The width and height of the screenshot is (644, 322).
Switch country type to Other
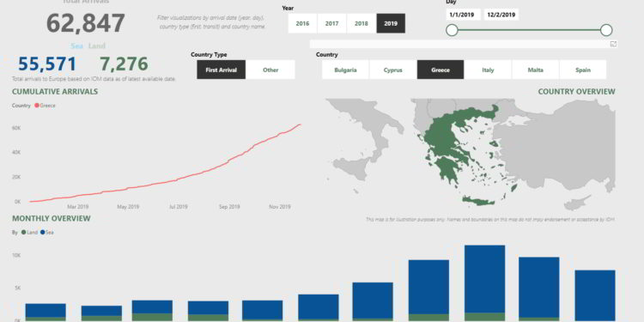pyautogui.click(x=270, y=70)
